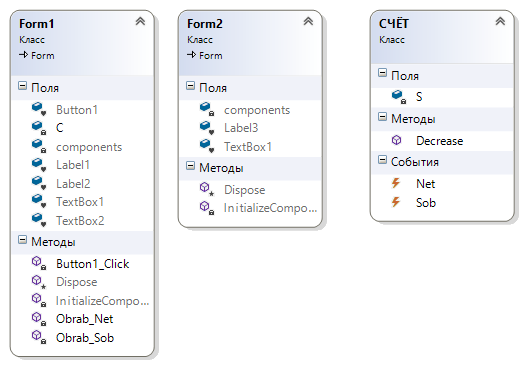Collapse the Form2 class using the chevron icon
Image resolution: width=523 pixels, height=365 pixels.
pos(308,22)
